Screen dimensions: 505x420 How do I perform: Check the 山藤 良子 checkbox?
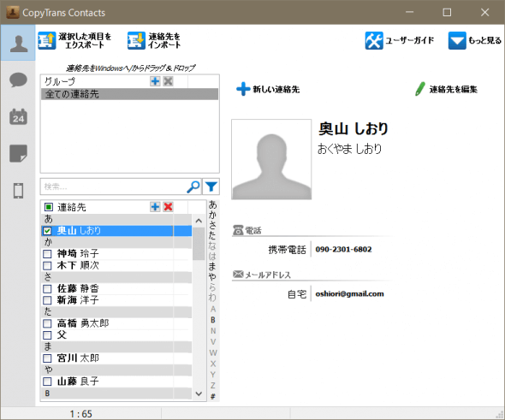pos(47,382)
